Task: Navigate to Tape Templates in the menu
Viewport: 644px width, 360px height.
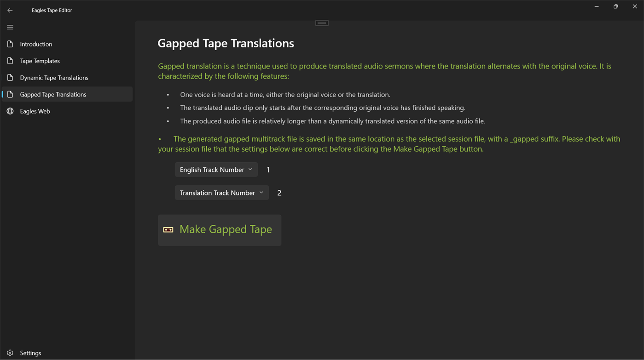Action: (40, 61)
